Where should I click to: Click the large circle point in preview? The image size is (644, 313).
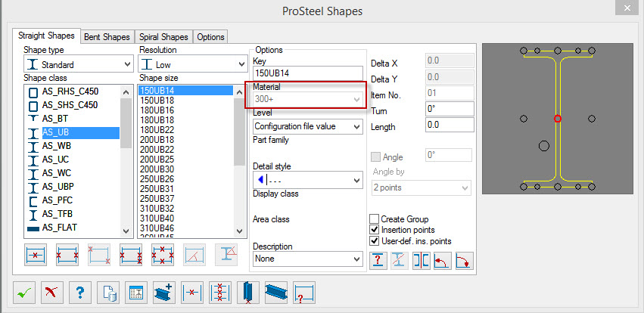tap(544, 146)
